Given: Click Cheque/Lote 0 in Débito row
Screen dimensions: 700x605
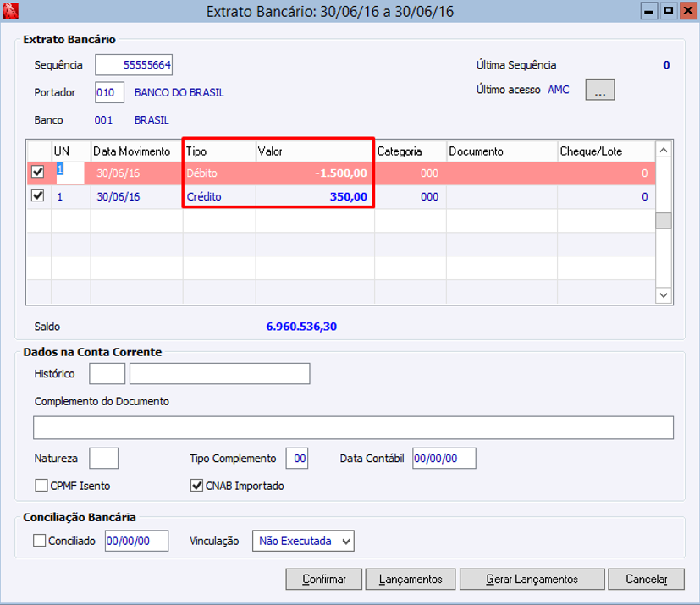Looking at the screenshot, I should pos(606,173).
